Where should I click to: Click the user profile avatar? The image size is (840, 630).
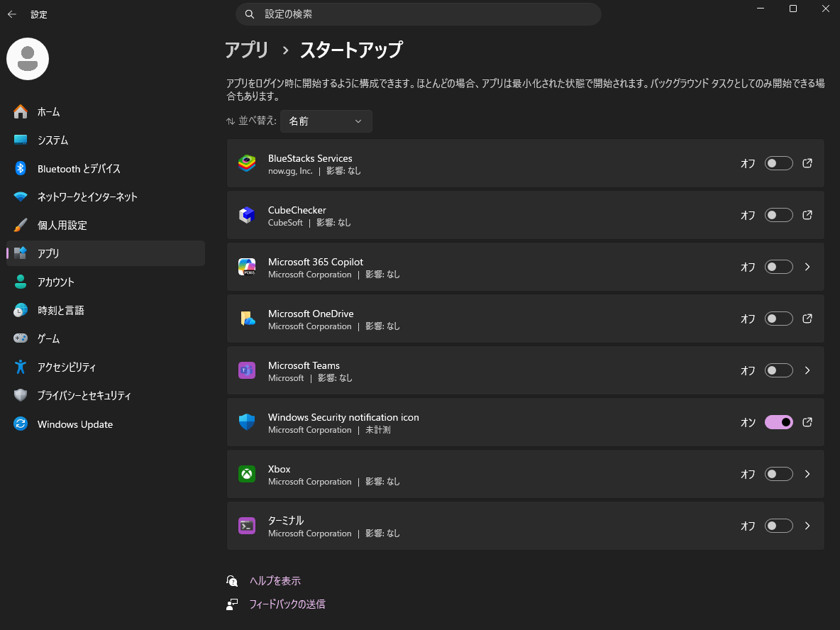point(28,59)
